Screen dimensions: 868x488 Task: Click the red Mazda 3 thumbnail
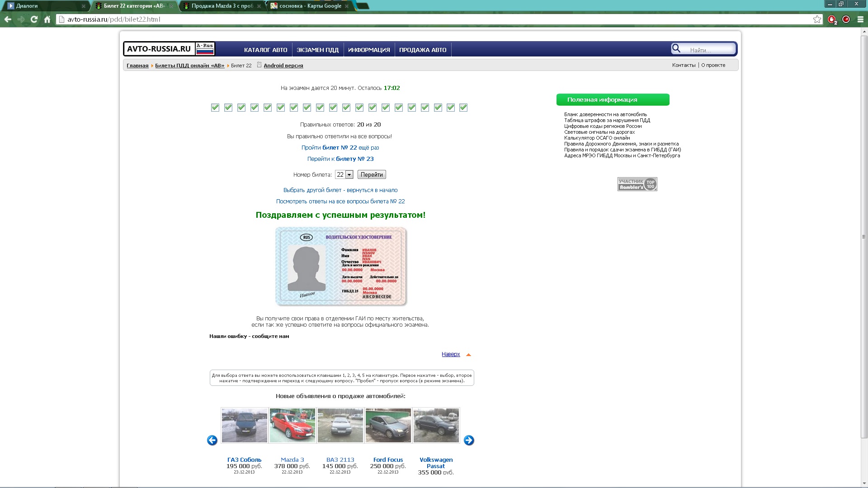292,426
